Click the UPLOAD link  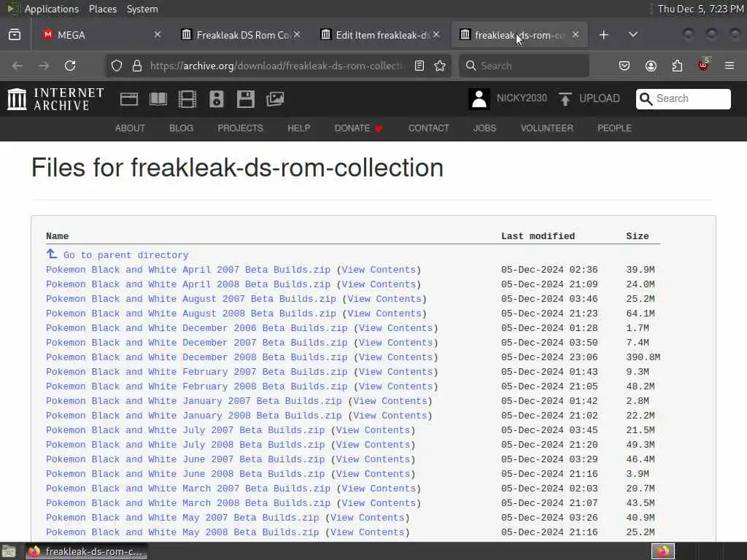point(600,98)
